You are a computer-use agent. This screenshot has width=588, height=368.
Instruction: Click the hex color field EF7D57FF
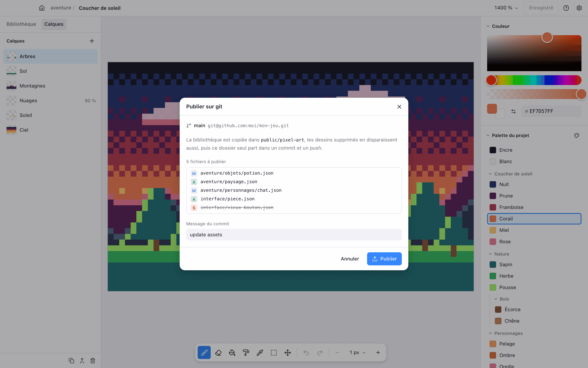coord(551,111)
